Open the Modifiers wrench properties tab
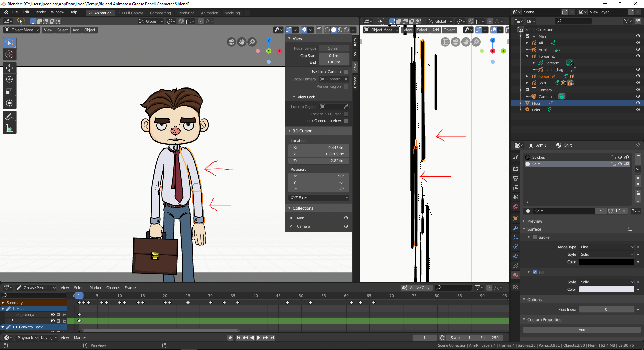Screen dimensions: 644x350 coord(516,228)
